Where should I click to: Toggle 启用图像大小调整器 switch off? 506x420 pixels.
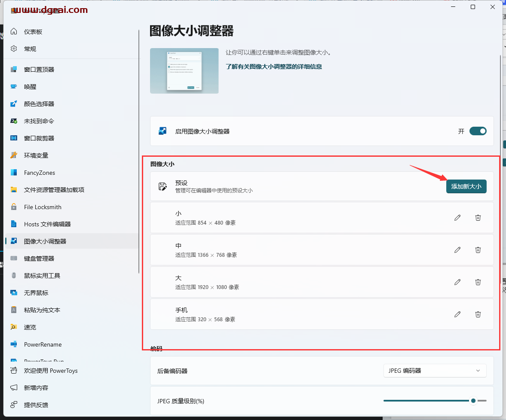[x=478, y=131]
